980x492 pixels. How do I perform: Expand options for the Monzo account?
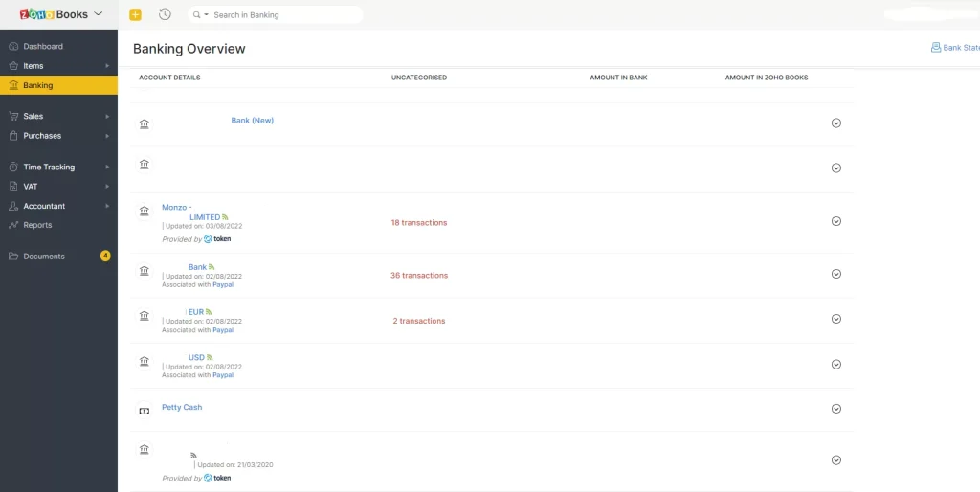[x=836, y=221]
